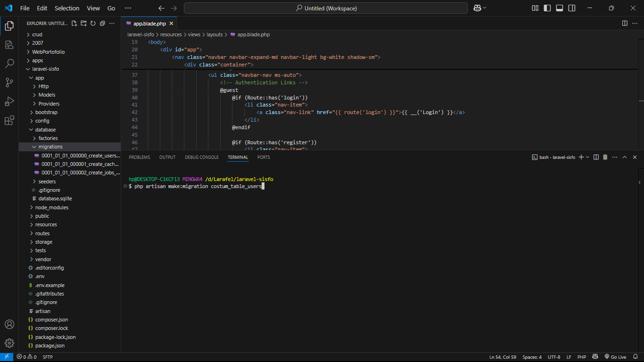Open Run and Debug view
The width and height of the screenshot is (644, 362).
click(x=9, y=101)
